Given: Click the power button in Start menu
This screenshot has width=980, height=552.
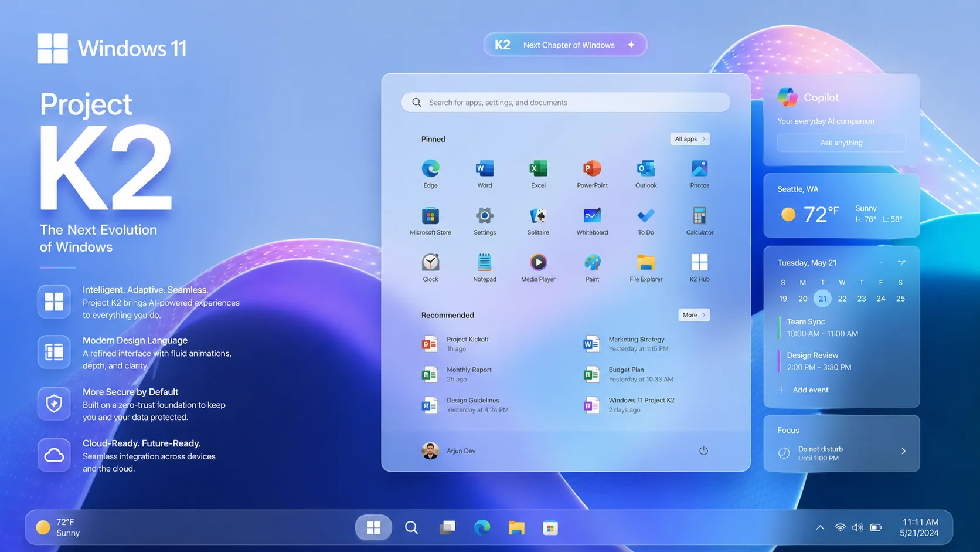Looking at the screenshot, I should (x=703, y=451).
